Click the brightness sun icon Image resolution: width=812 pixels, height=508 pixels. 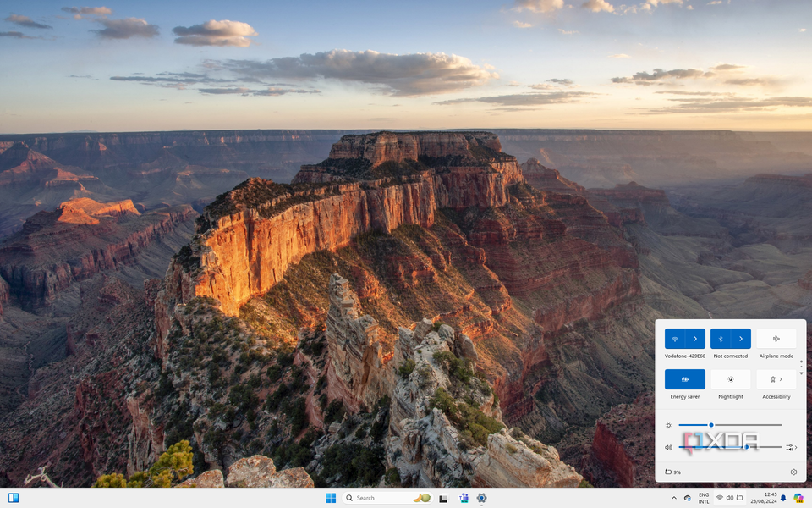click(x=668, y=425)
